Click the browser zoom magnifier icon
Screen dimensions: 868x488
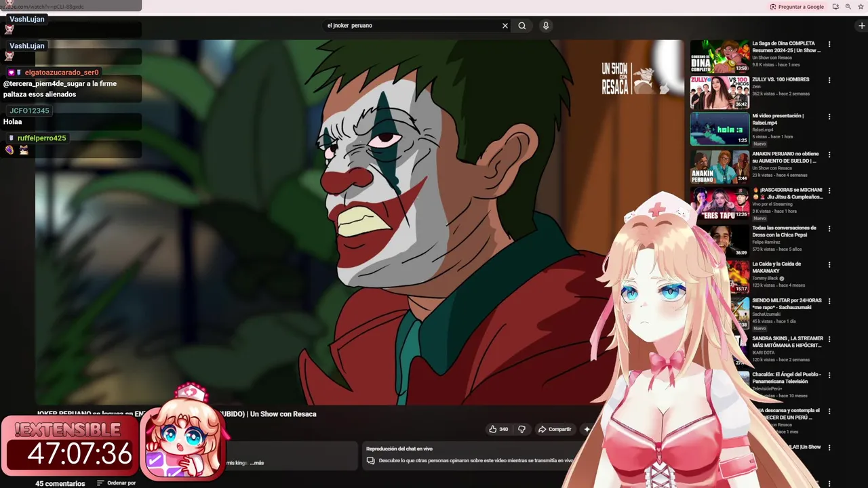[x=848, y=7]
